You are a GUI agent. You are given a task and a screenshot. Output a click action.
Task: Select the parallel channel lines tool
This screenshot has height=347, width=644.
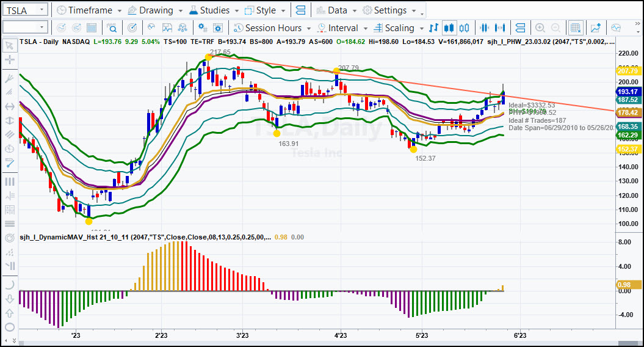click(9, 134)
